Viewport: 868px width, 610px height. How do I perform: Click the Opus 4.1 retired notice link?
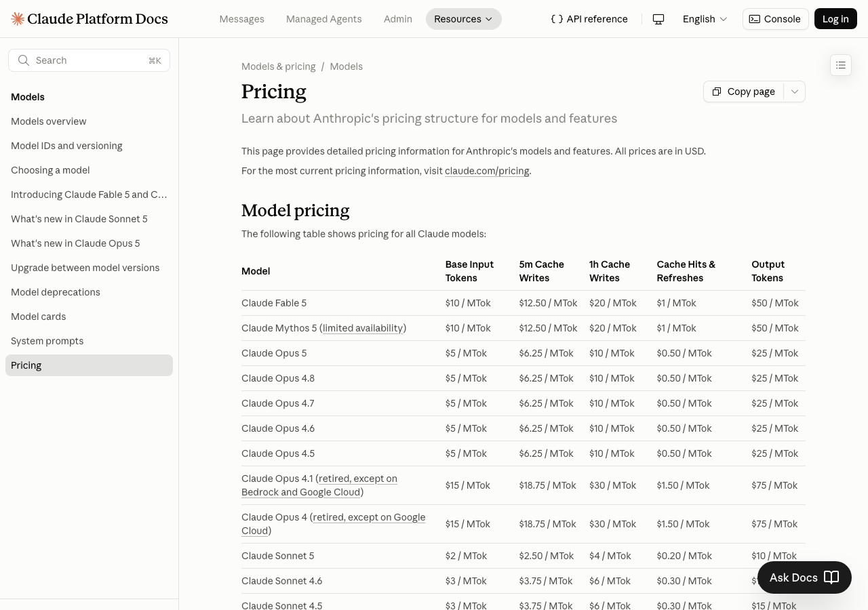click(319, 485)
